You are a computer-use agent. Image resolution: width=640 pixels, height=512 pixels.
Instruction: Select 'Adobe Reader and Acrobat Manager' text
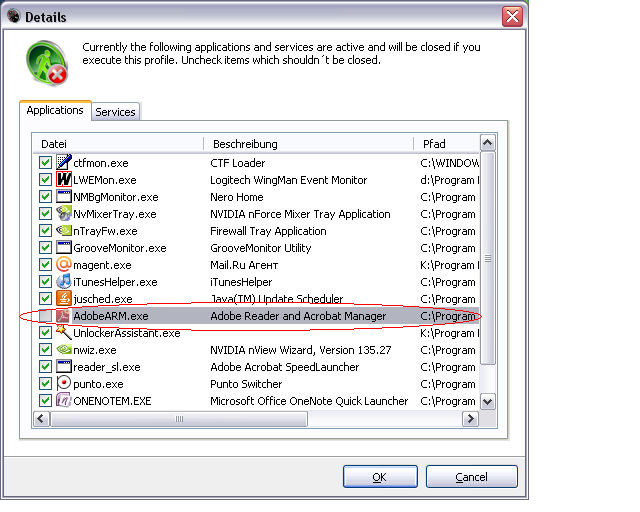pyautogui.click(x=298, y=316)
